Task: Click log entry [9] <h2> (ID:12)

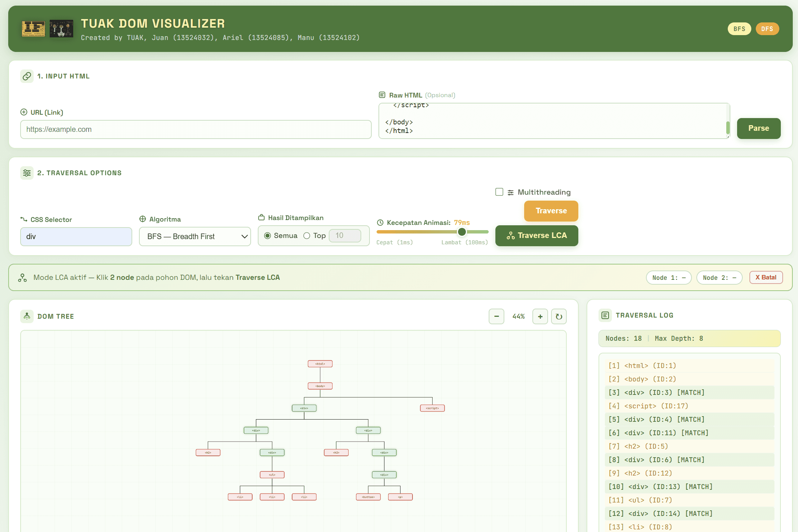Action: pyautogui.click(x=689, y=473)
